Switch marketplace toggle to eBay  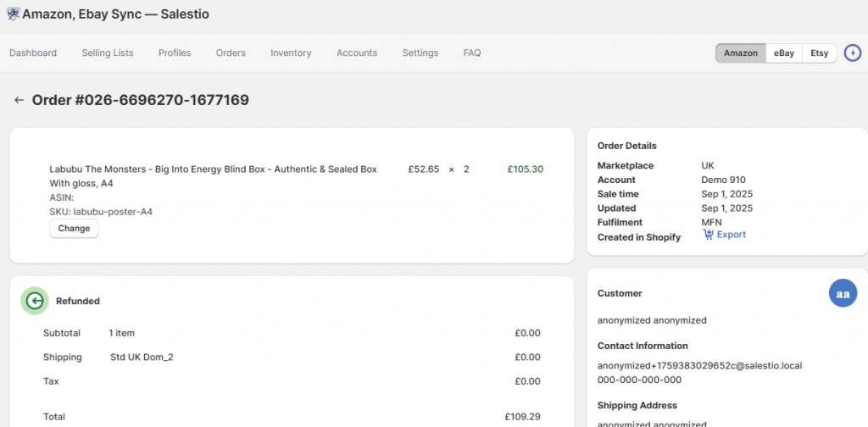click(784, 53)
